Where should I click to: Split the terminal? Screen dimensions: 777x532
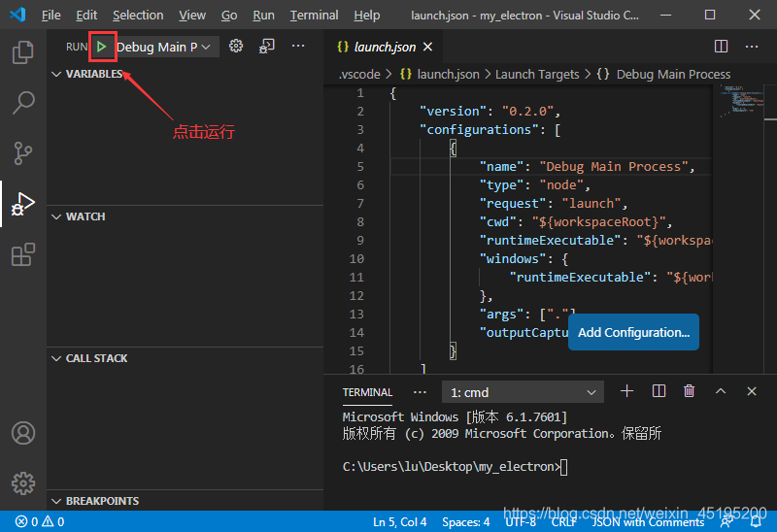[659, 391]
